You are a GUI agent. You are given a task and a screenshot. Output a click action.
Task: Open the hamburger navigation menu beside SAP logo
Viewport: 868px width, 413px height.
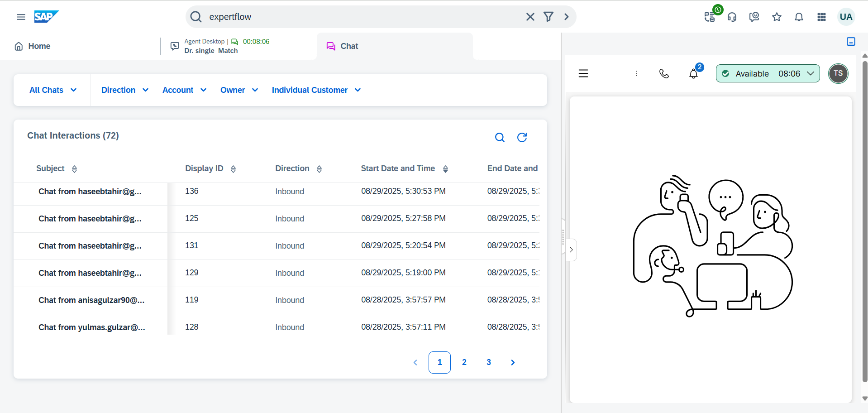[21, 17]
